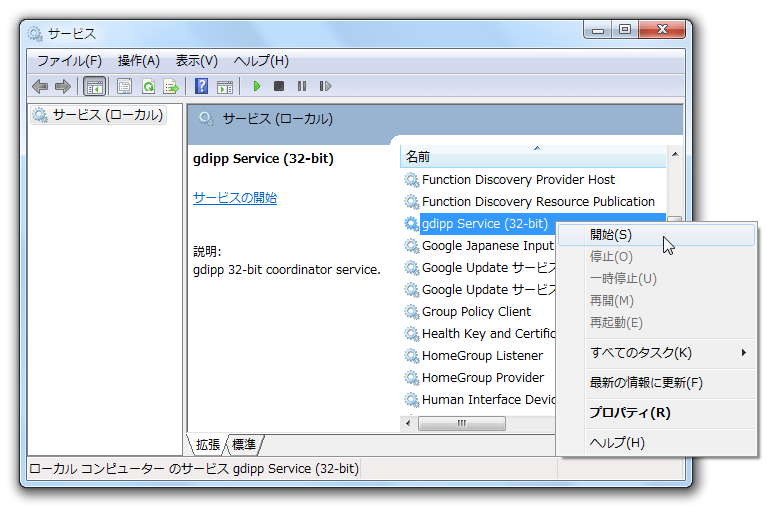Toggle the action pane toolbar icon
Viewport: 767px width, 509px height.
[x=225, y=87]
